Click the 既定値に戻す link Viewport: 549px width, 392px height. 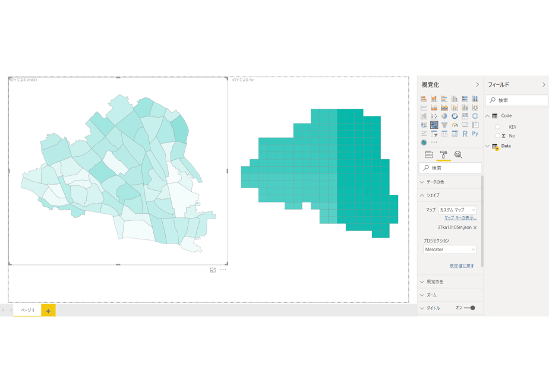point(462,266)
